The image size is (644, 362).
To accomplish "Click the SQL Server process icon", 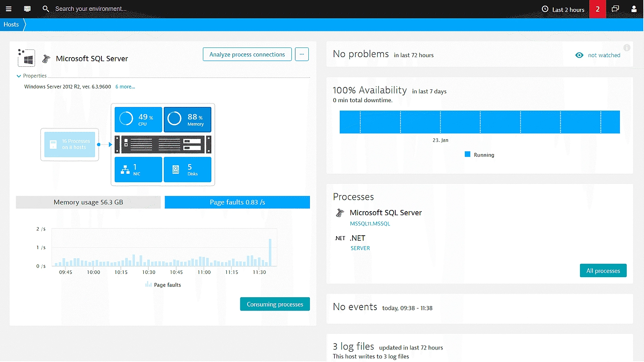I will pos(340,213).
